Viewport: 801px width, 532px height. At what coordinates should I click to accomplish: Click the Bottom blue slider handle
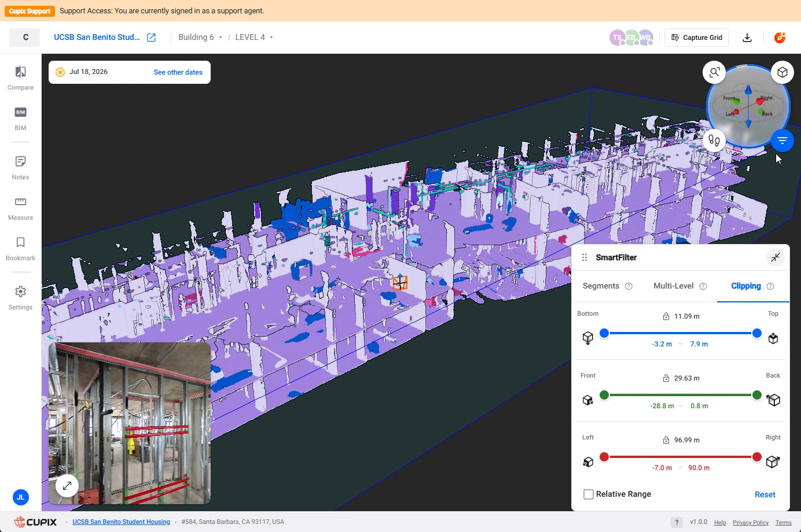(604, 333)
